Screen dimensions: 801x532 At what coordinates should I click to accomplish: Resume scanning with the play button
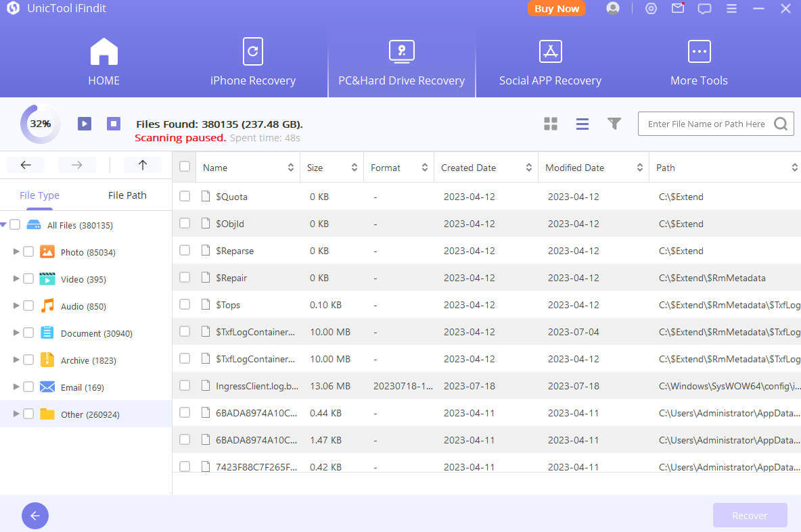(x=85, y=124)
